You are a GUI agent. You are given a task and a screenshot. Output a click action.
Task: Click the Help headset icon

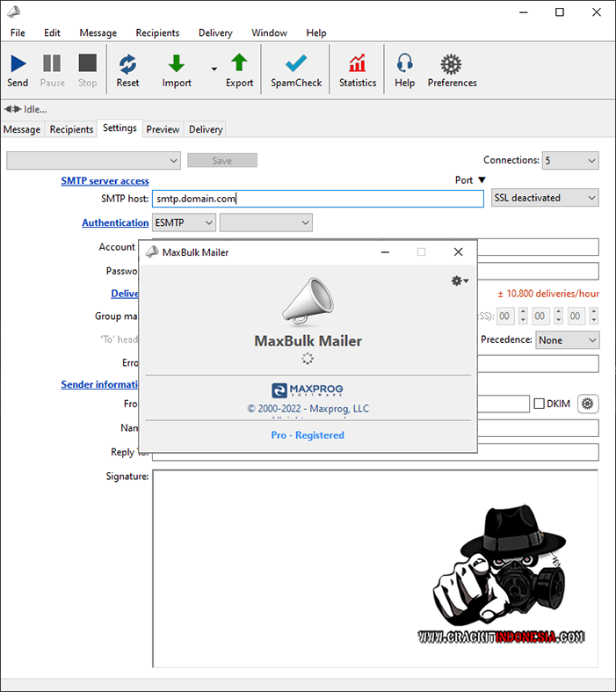click(x=404, y=64)
